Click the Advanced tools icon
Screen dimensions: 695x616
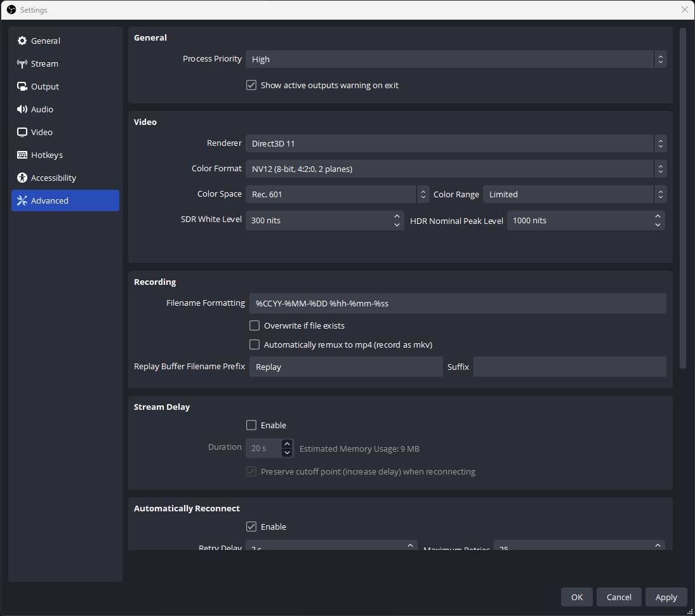(x=22, y=200)
